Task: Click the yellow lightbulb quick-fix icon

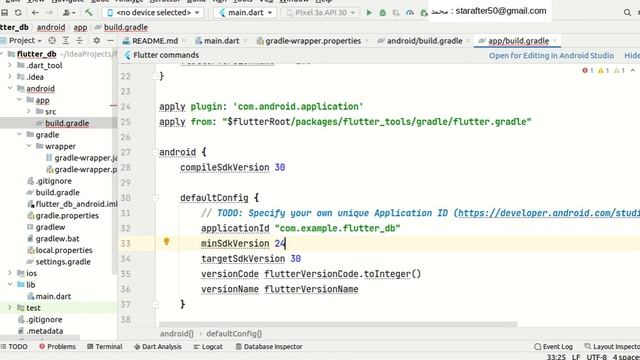Action: (x=167, y=242)
